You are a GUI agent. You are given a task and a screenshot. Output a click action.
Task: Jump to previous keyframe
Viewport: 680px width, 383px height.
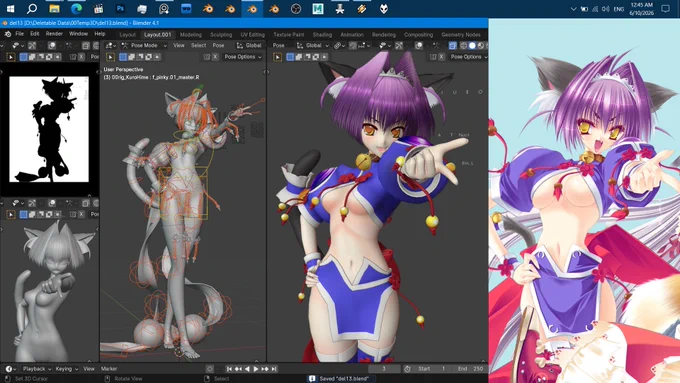pos(238,369)
